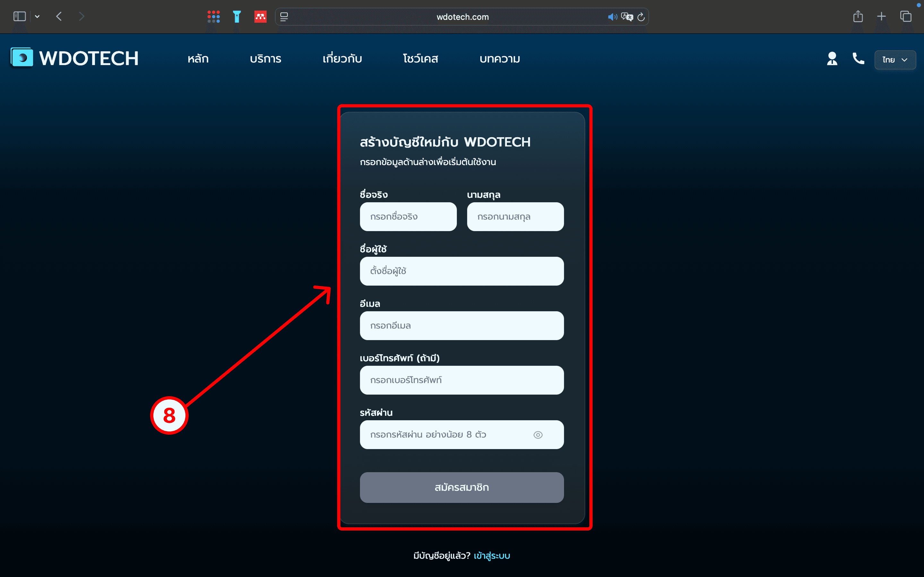Follow the เข้าสู่ระบบ login link
Screen dimensions: 924x577
coord(492,556)
